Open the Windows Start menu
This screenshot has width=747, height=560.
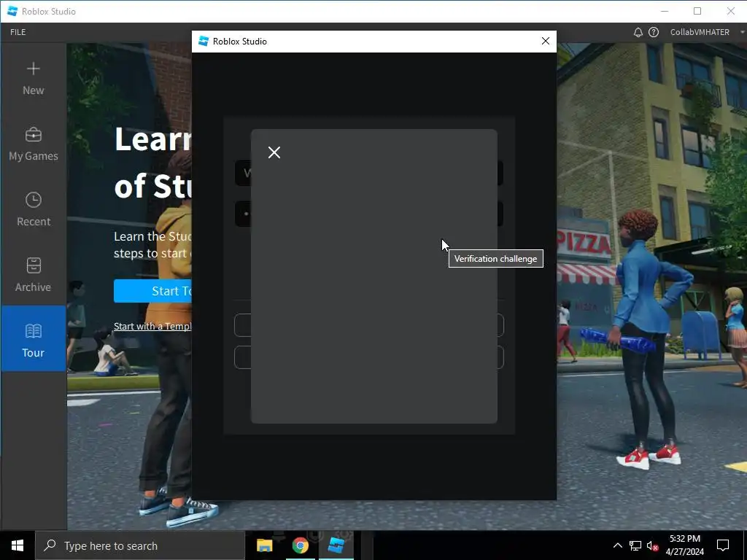[x=18, y=545]
